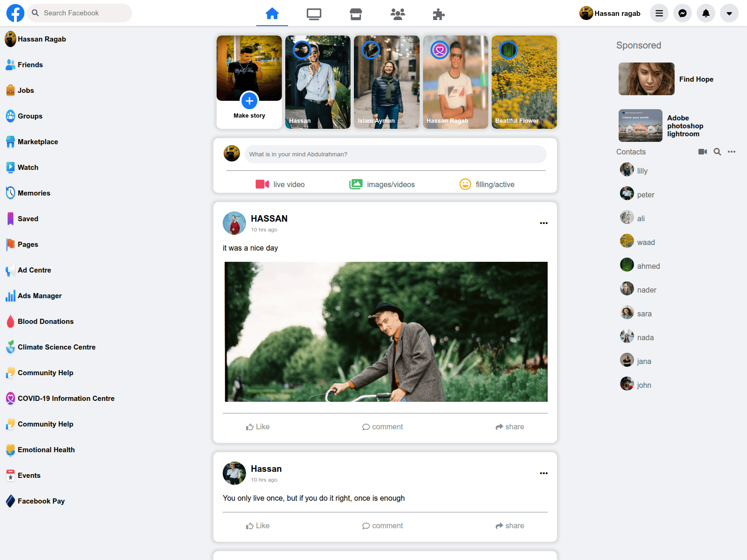Open COVID-19 Information Centre
The height and width of the screenshot is (560, 747).
coord(60,399)
